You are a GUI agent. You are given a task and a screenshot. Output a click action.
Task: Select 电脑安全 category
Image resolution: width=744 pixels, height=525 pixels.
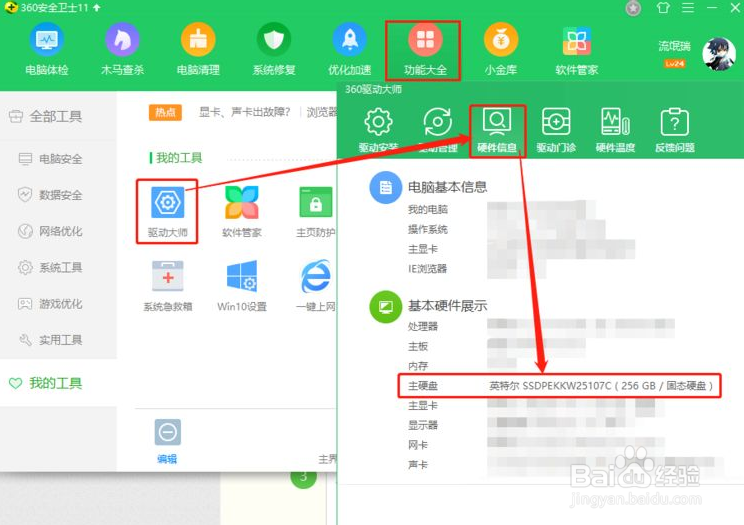click(50, 159)
